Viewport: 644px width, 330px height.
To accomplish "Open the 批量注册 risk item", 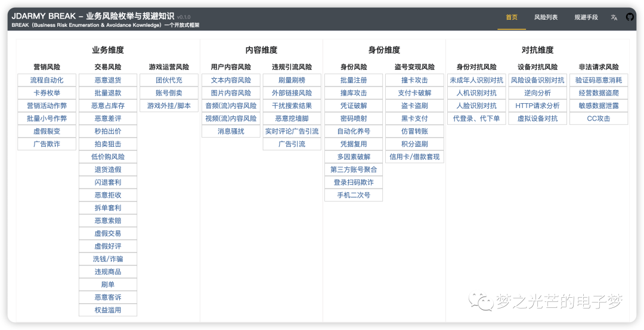I will click(354, 80).
